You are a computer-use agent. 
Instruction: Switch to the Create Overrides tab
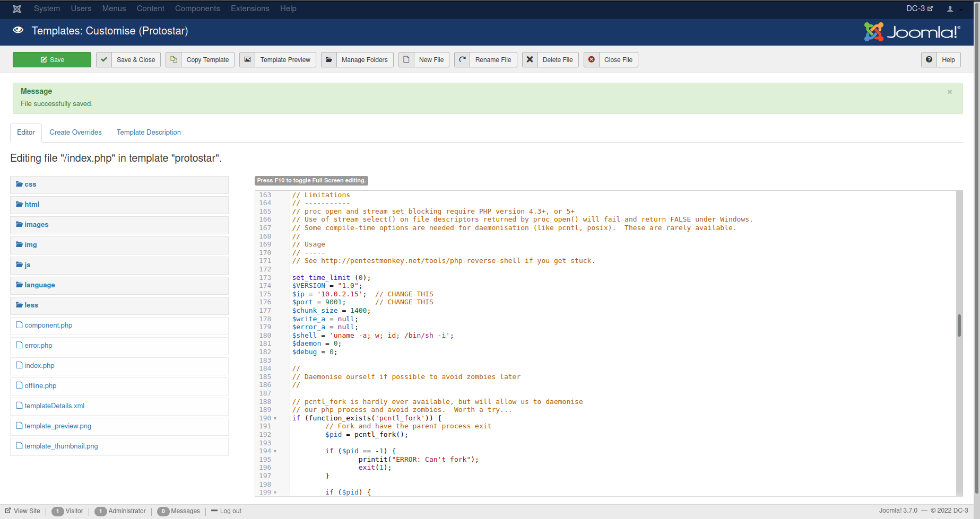pyautogui.click(x=76, y=133)
